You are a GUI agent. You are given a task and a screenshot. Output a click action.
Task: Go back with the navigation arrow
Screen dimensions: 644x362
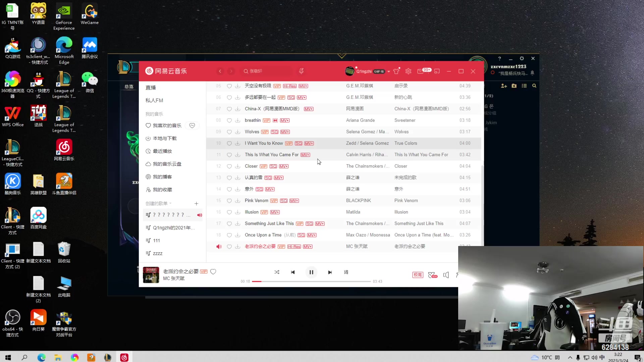[220, 71]
